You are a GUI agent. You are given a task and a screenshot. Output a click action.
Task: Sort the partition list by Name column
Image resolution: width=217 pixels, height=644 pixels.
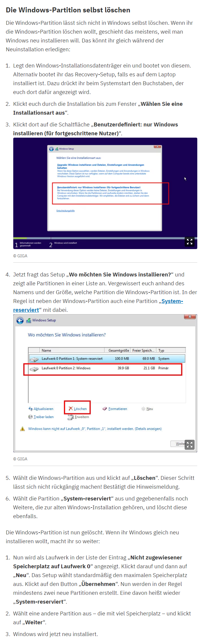coord(72,350)
